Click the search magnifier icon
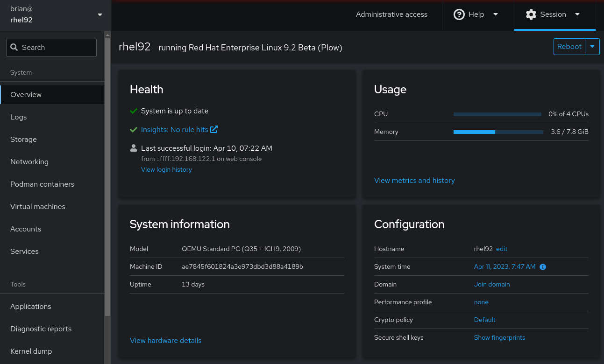The width and height of the screenshot is (604, 364). (14, 48)
